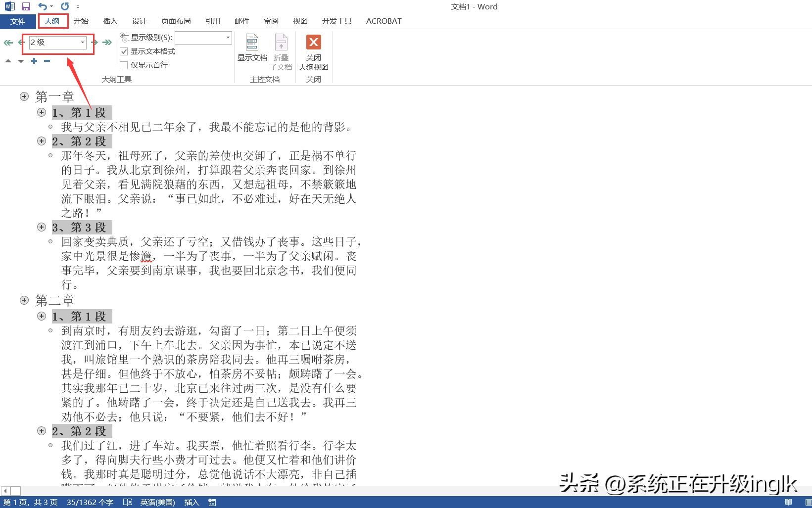Promote to Heading 1 with the double left arrow
The image size is (812, 508).
coord(8,43)
